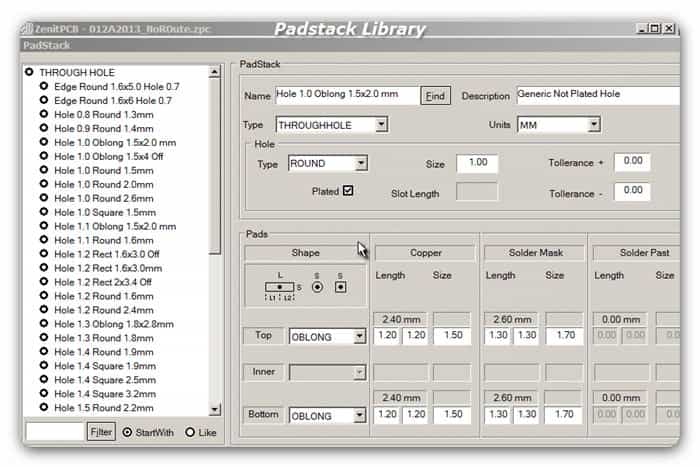Click the Slot Length field
Viewport: 700px width, 467px height.
click(477, 192)
